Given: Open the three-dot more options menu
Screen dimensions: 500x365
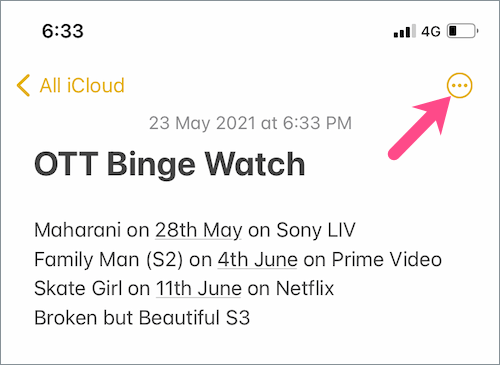Looking at the screenshot, I should 459,86.
